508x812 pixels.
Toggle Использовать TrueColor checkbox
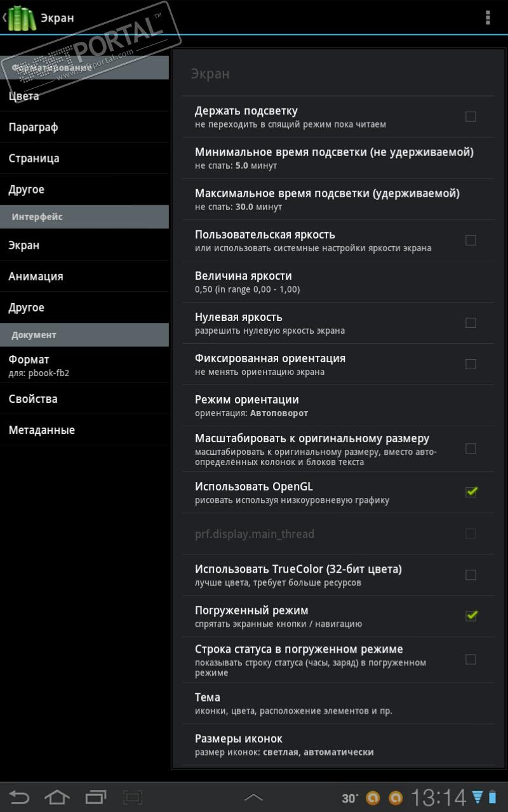(x=471, y=575)
